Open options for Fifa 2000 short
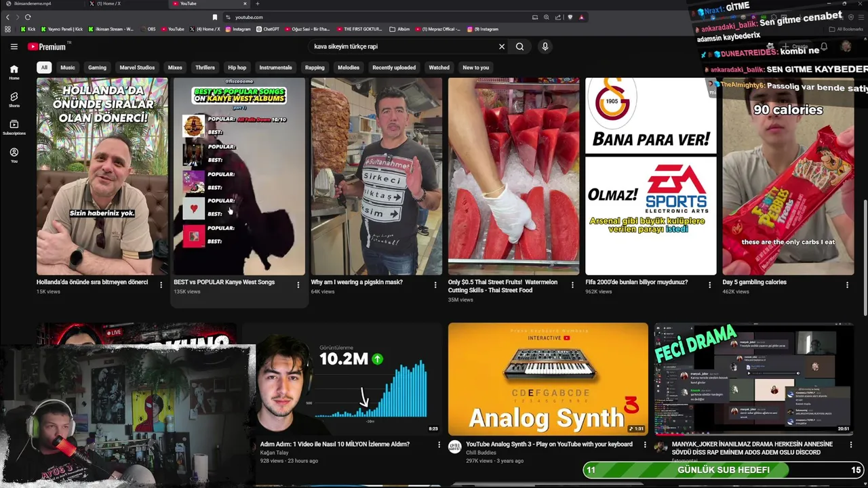868x488 pixels. [710, 285]
